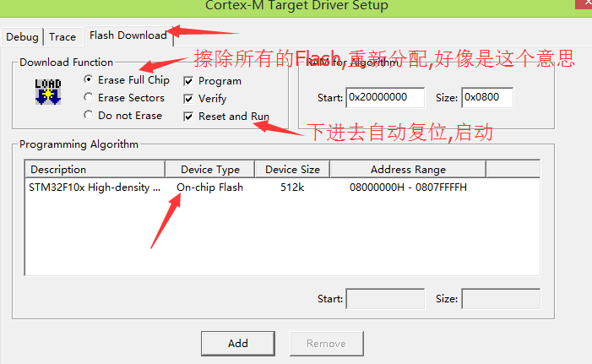Open the Trace tab
Viewport: 592px width, 364px height.
[x=62, y=37]
